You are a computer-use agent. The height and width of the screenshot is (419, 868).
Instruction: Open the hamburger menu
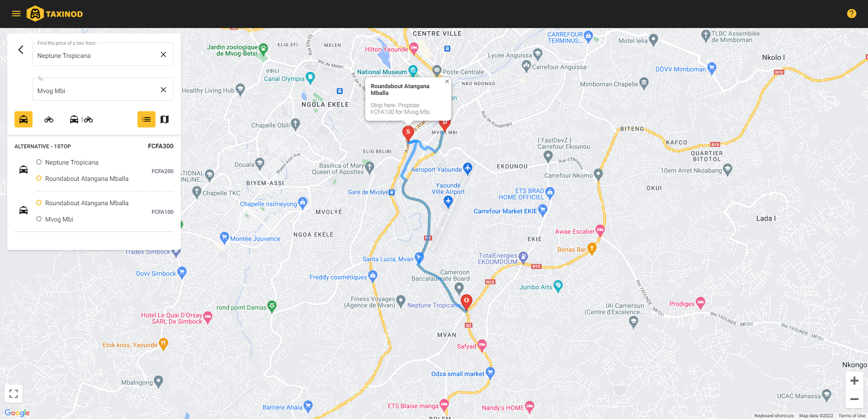click(x=16, y=14)
